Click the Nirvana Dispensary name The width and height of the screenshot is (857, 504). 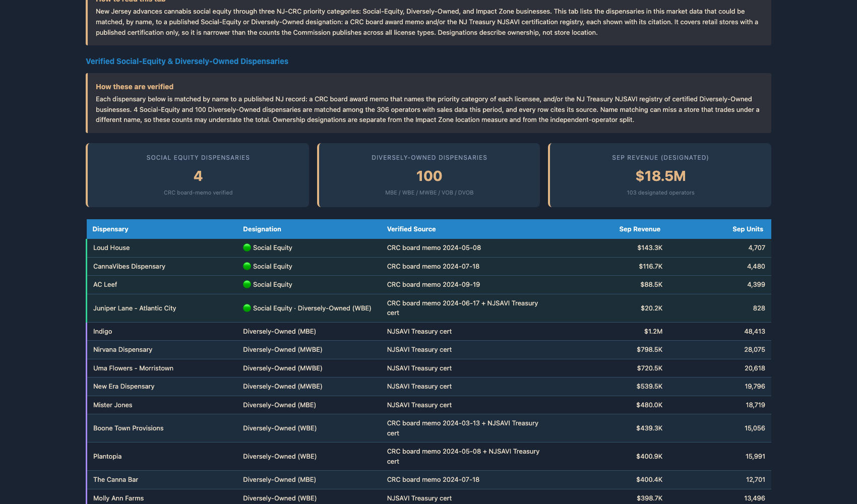point(123,349)
